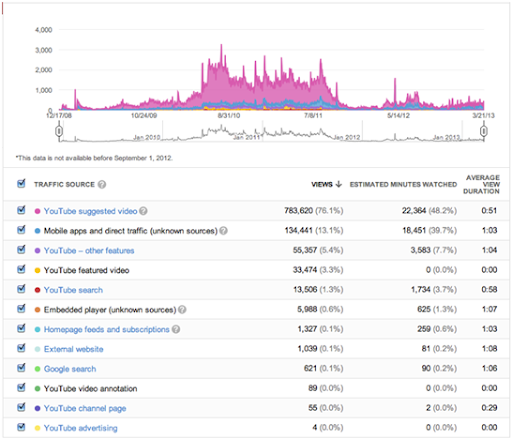512x439 pixels.
Task: Sort table by Views column header
Action: (322, 184)
